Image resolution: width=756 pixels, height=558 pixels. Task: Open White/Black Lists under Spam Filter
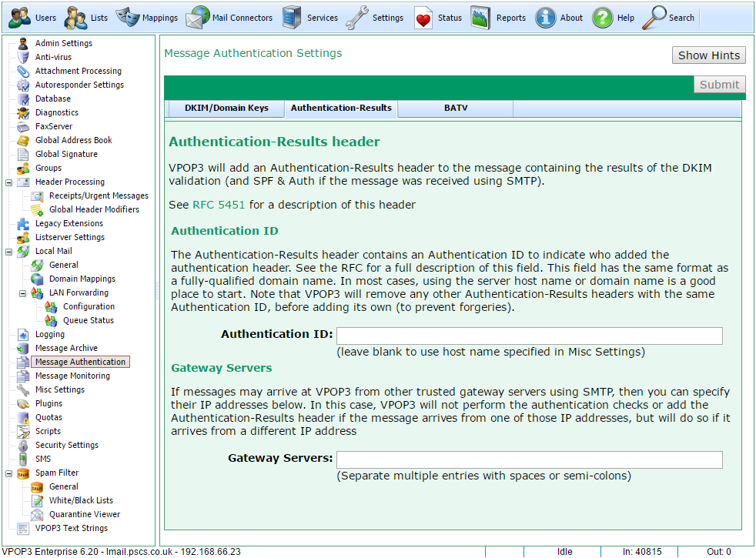(x=81, y=500)
